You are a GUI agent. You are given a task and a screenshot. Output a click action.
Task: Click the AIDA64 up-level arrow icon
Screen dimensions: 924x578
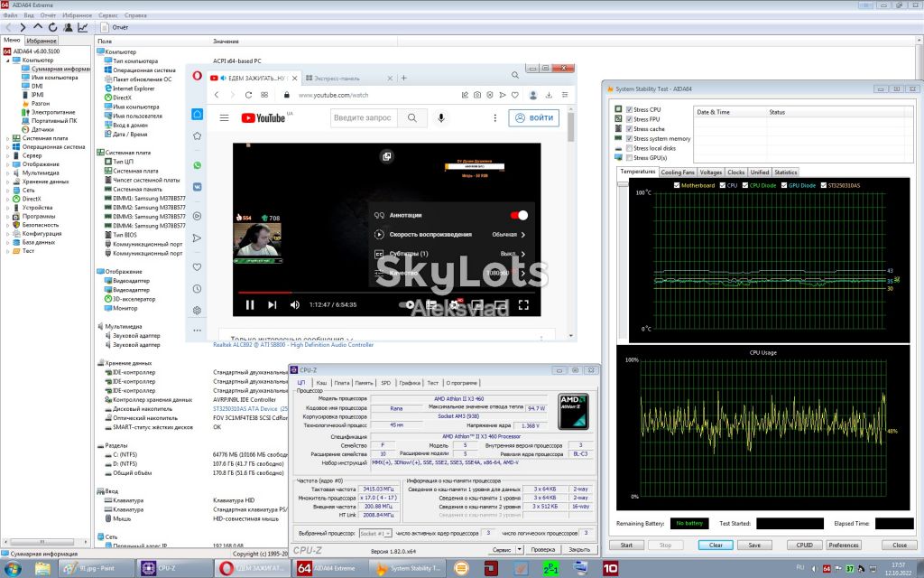[38, 27]
